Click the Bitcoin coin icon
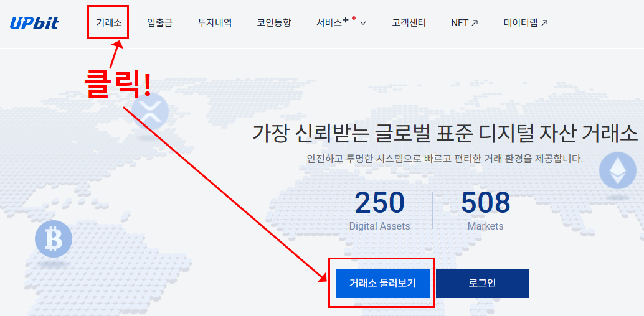The height and width of the screenshot is (316, 644). tap(54, 239)
